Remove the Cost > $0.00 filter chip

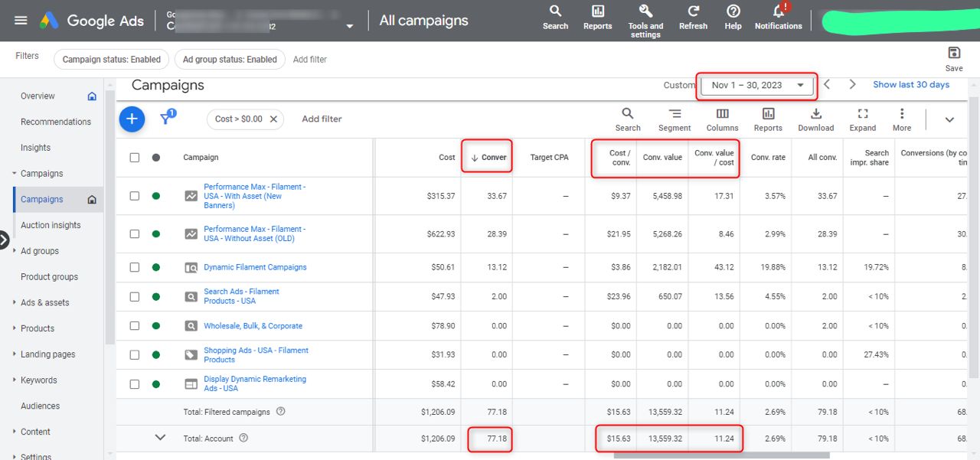click(x=273, y=119)
